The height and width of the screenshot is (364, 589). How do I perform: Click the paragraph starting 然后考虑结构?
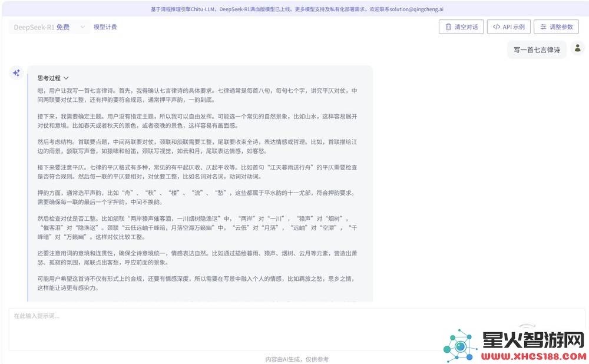pyautogui.click(x=197, y=147)
